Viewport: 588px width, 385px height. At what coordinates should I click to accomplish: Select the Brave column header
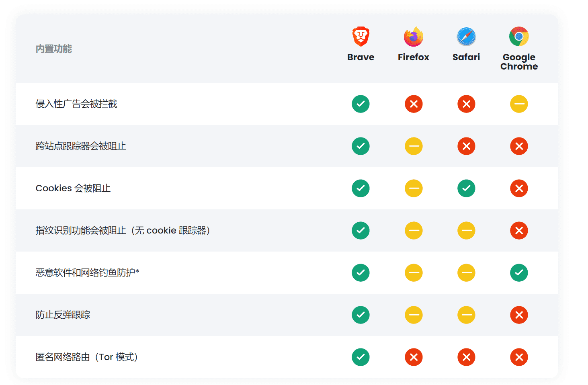(x=361, y=57)
